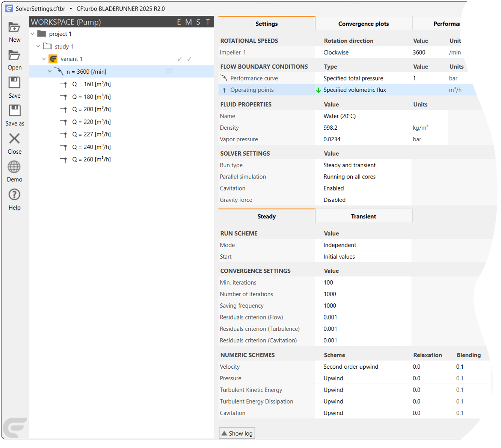Viewport: 501px width, 448px height.
Task: Click the Performance curve icon in boundary conditions
Action: click(x=224, y=78)
